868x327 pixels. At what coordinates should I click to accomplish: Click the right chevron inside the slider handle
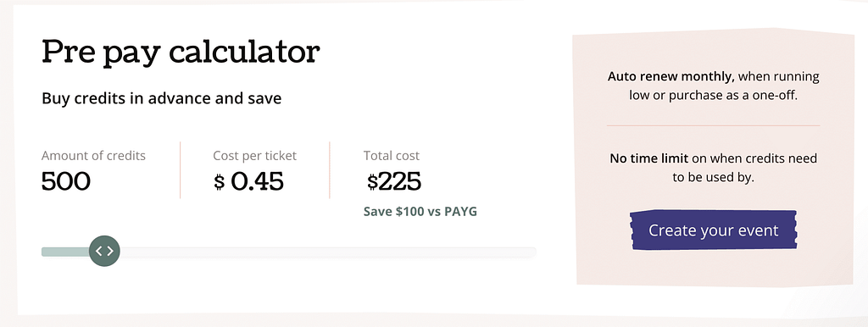tap(110, 251)
